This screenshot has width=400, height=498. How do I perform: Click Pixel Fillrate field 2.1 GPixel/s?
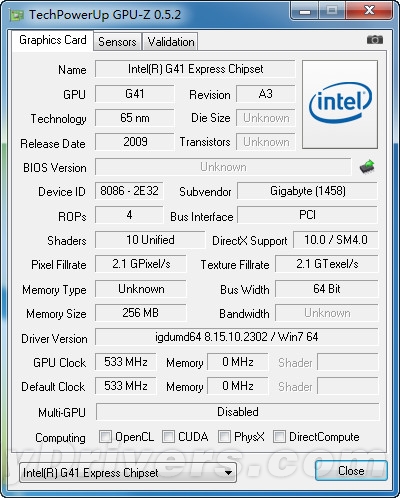141,264
